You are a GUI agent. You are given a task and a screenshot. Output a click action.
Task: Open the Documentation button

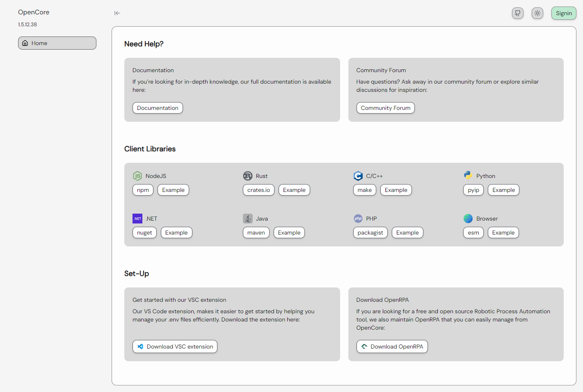pos(158,108)
